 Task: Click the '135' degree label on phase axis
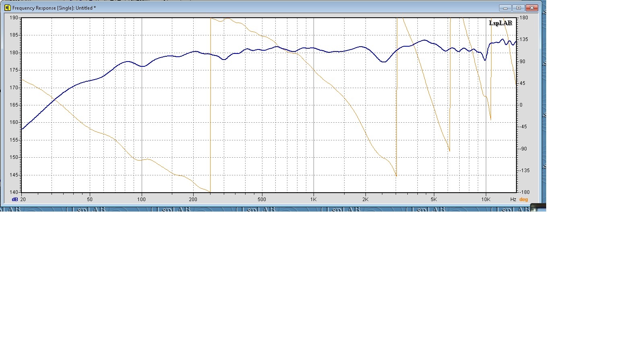(x=524, y=39)
